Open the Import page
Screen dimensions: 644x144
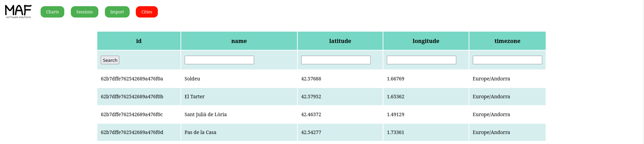tap(117, 12)
